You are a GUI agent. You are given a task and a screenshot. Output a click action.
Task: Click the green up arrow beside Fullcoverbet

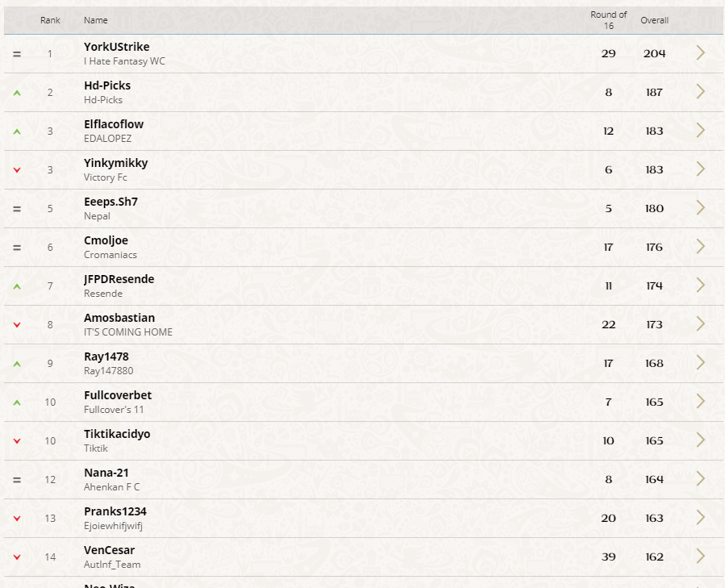pyautogui.click(x=17, y=402)
